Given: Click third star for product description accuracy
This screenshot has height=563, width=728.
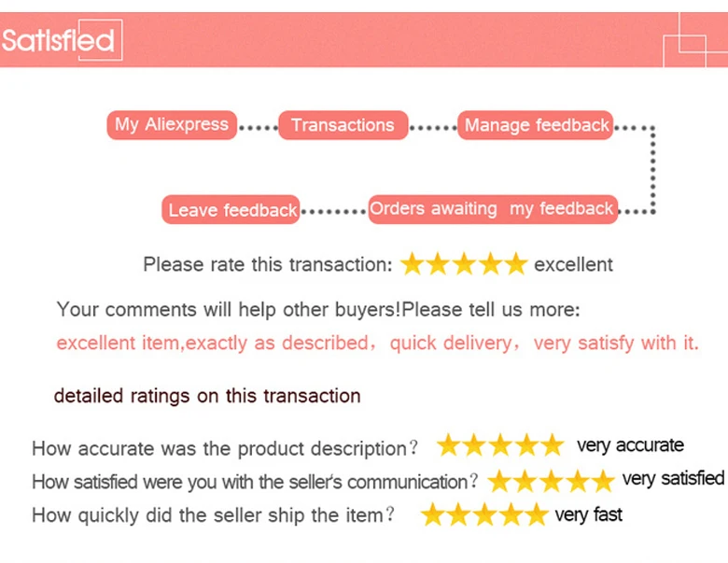Looking at the screenshot, I should tap(500, 446).
